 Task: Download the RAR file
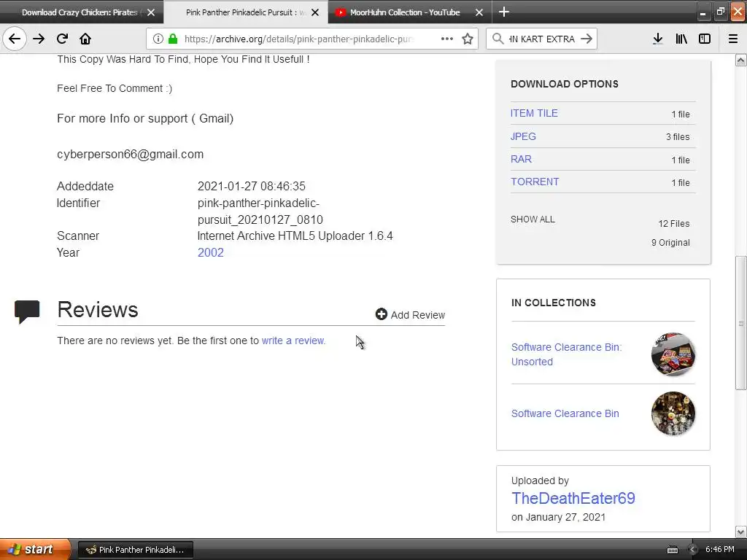point(521,159)
